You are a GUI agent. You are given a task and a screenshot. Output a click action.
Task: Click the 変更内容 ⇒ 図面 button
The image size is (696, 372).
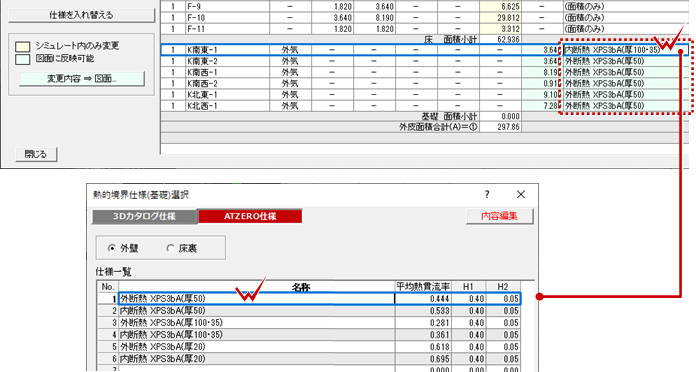pyautogui.click(x=81, y=79)
